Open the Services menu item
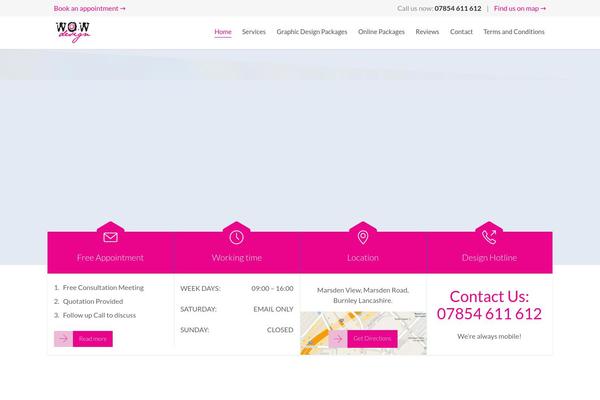Screen dimensions: 600x400 coord(254,32)
